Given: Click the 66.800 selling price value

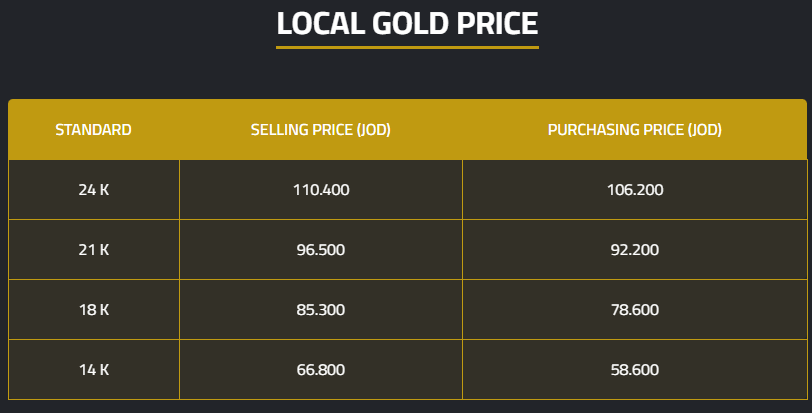Looking at the screenshot, I should 321,370.
